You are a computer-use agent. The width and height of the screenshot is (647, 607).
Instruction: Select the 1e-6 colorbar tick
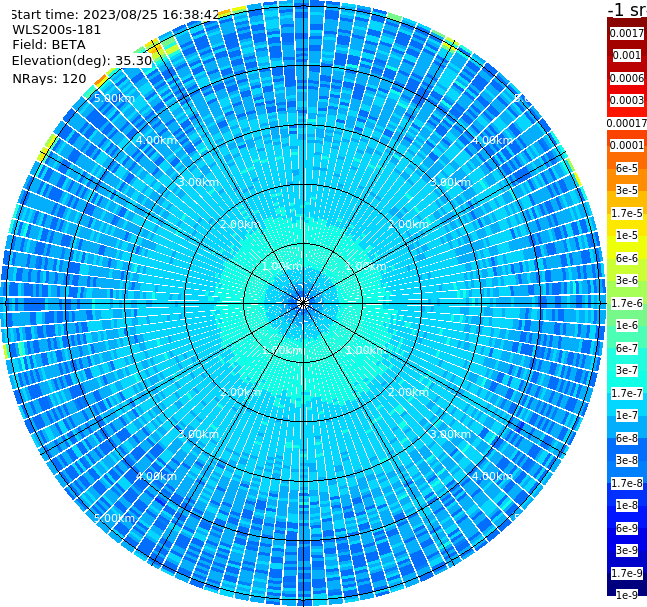pos(627,325)
